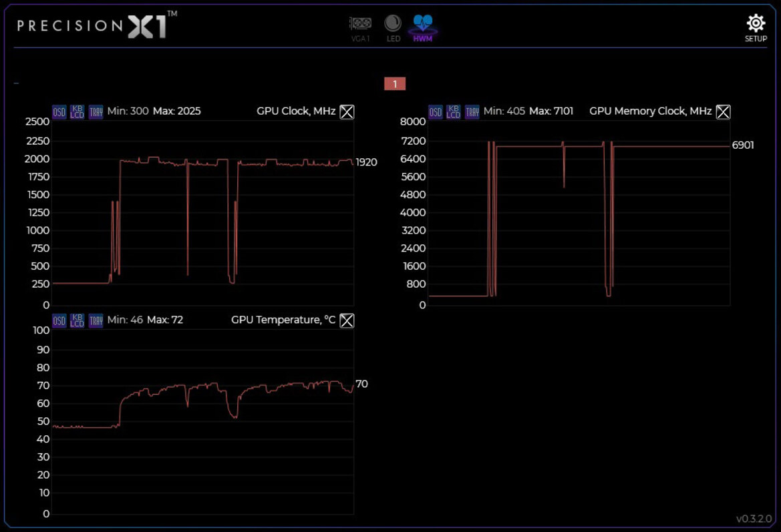Open the SETUP gear menu
Viewport: 781px width, 532px height.
point(756,28)
